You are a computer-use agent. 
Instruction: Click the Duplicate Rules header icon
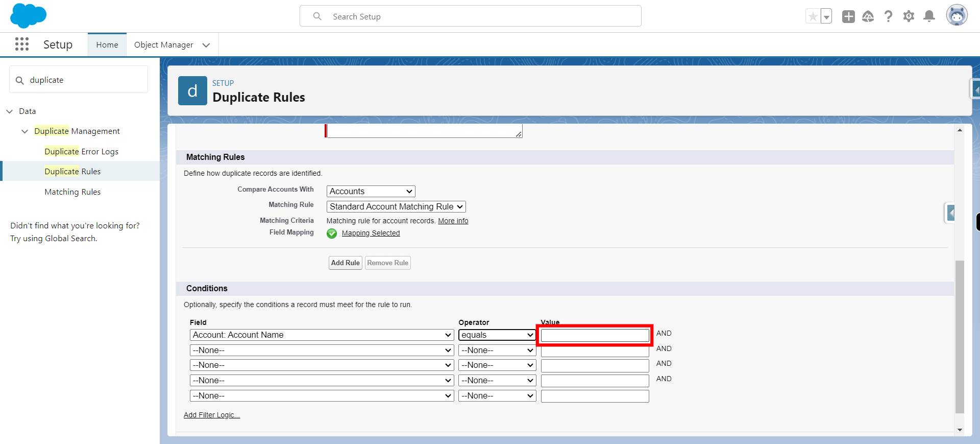pyautogui.click(x=192, y=91)
